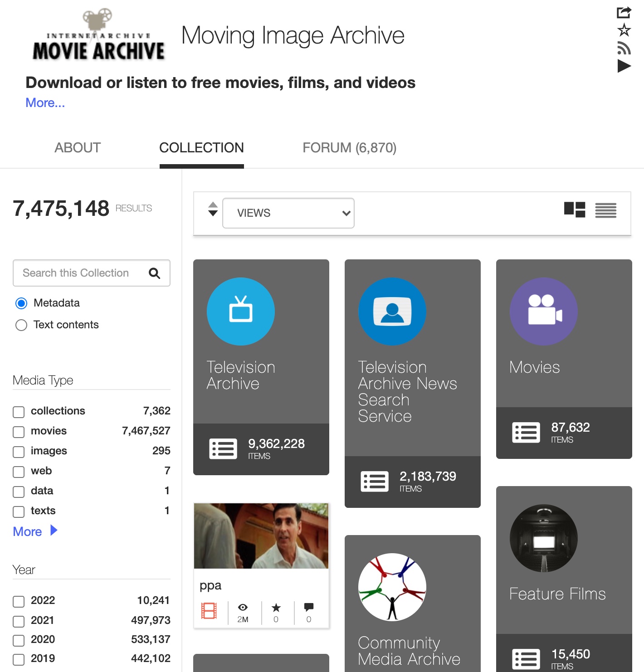Click the 87,632 items count

tap(571, 427)
